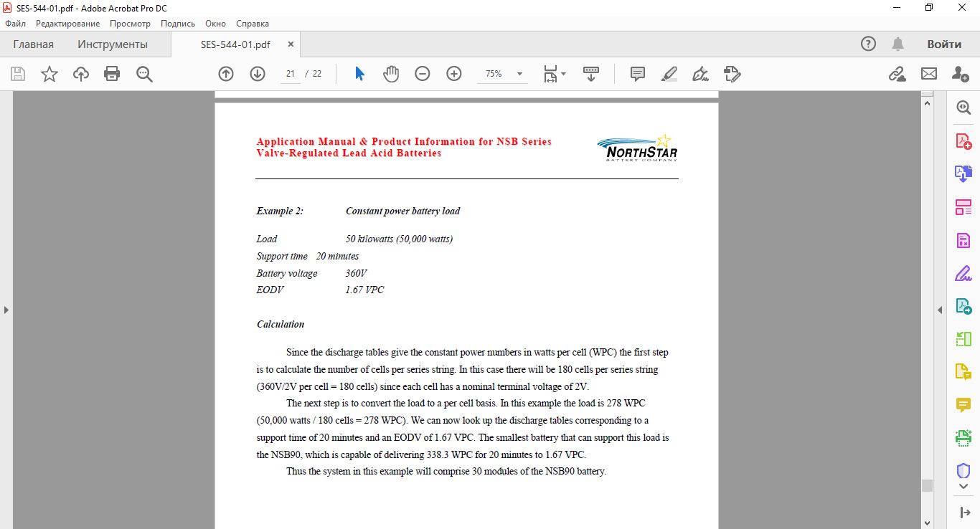Enable scrolling mode icon in toolbar
The height and width of the screenshot is (529, 980).
591,74
